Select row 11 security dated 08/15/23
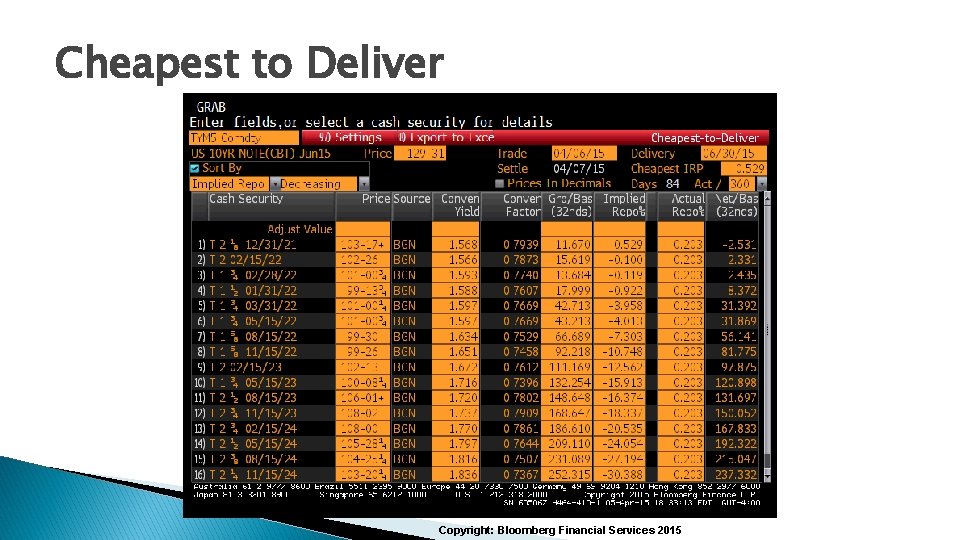960x540 pixels. 253,398
